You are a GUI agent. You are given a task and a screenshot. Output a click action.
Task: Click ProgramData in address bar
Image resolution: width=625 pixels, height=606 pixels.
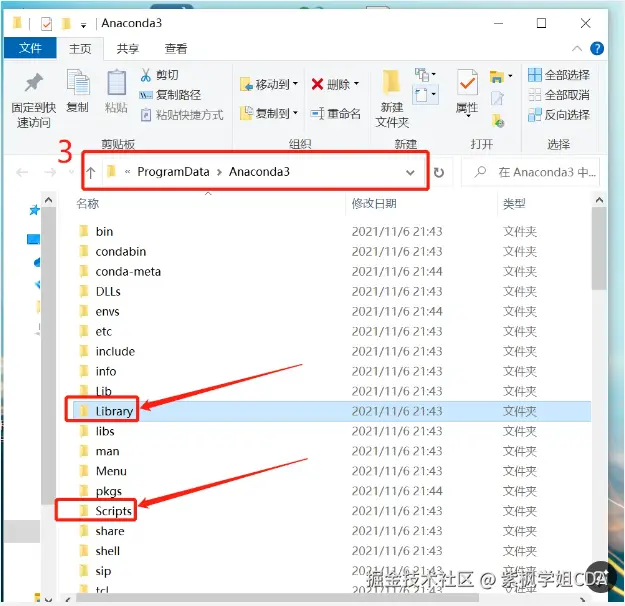tap(173, 172)
